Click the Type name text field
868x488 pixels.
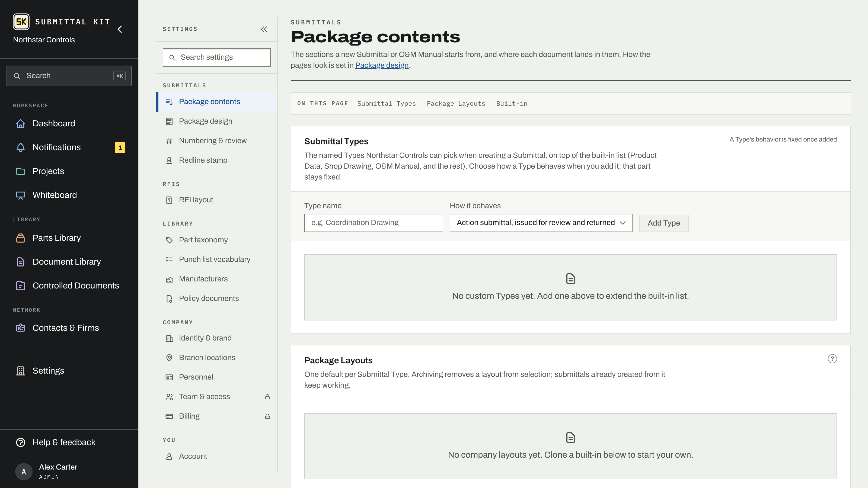pos(373,223)
